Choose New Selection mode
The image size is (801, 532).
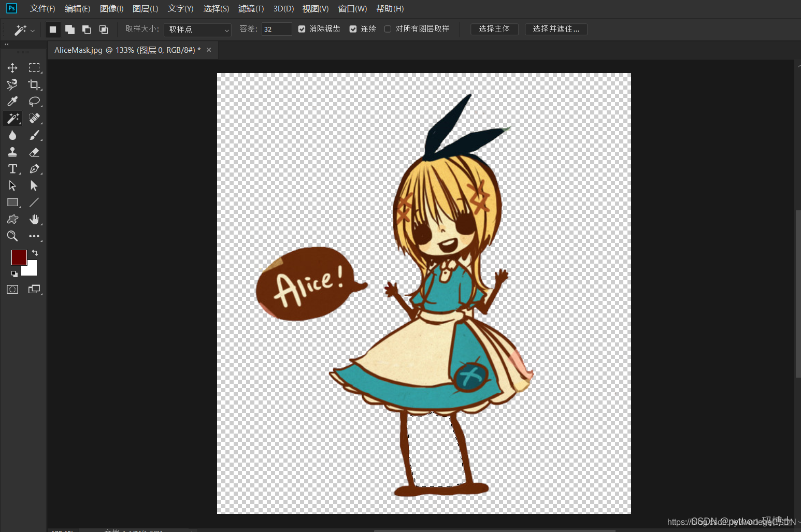[x=53, y=30]
